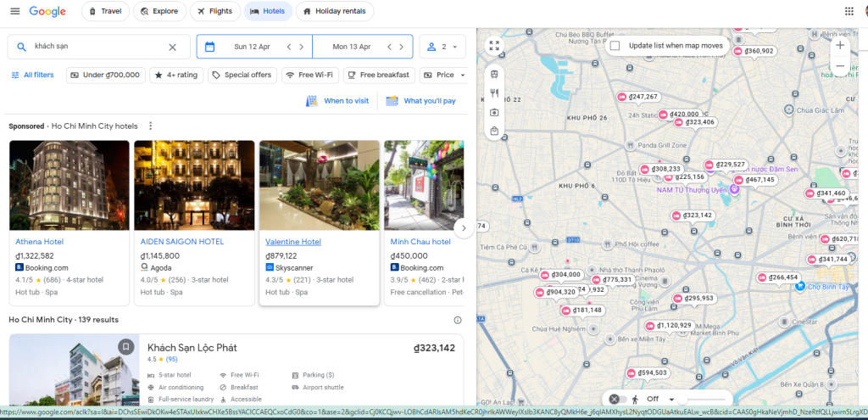
Task: Move check-out date one day later
Action: point(401,48)
